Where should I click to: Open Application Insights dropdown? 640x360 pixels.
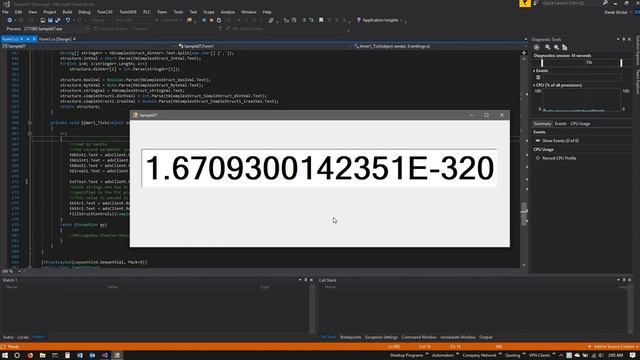click(x=380, y=20)
